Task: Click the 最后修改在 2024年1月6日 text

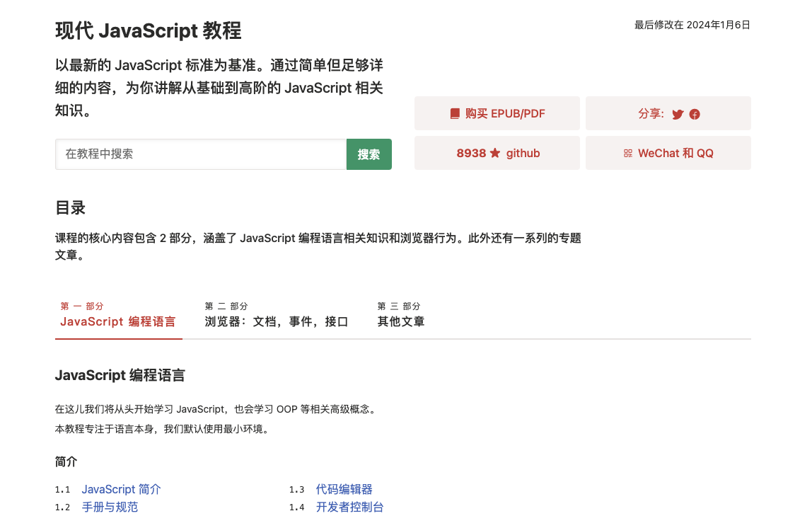Action: pyautogui.click(x=692, y=25)
